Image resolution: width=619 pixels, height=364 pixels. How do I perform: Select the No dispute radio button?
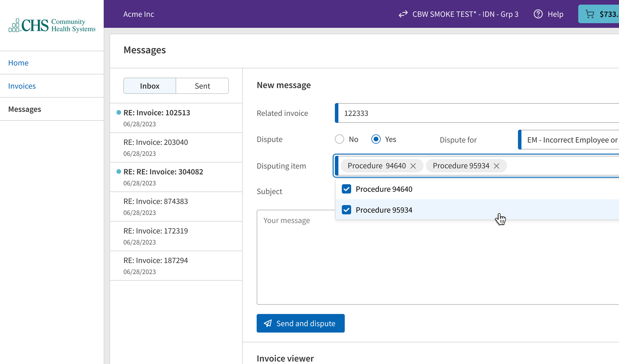[339, 139]
